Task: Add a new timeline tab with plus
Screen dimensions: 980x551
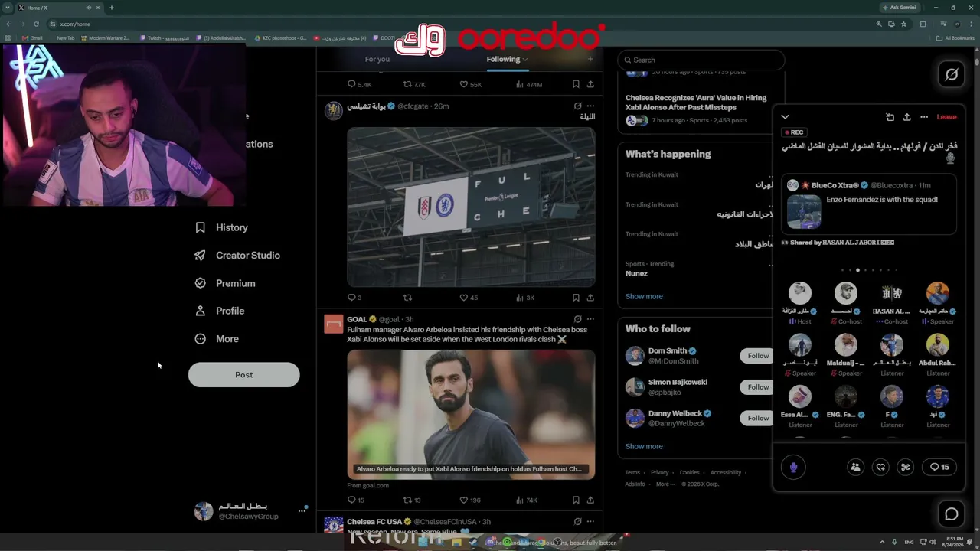Action: click(x=590, y=59)
